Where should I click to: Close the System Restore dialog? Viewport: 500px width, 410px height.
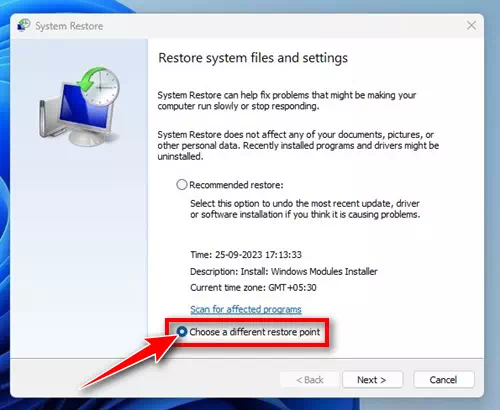click(x=471, y=25)
